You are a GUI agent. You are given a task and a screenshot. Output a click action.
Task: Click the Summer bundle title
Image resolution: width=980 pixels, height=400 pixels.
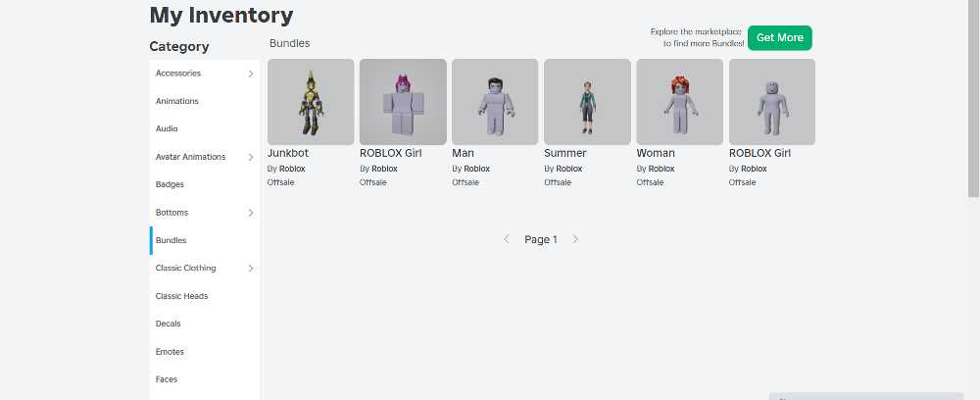point(565,153)
